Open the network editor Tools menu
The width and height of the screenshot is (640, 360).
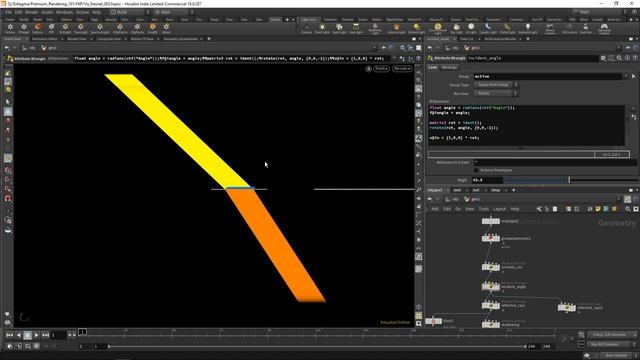pos(484,209)
